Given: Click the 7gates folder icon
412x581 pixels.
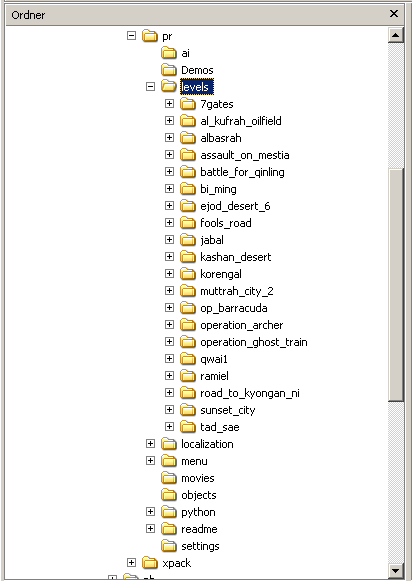Looking at the screenshot, I should [x=188, y=104].
